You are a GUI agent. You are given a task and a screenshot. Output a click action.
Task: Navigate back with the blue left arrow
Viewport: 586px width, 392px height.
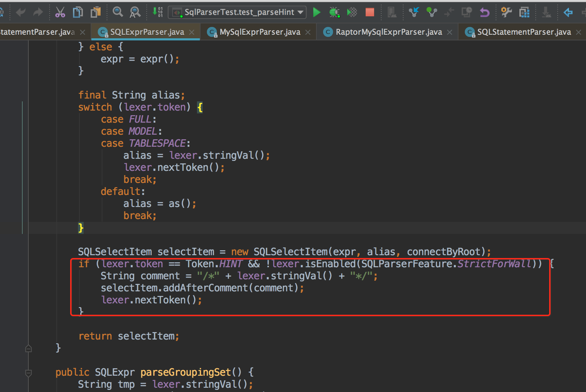568,12
